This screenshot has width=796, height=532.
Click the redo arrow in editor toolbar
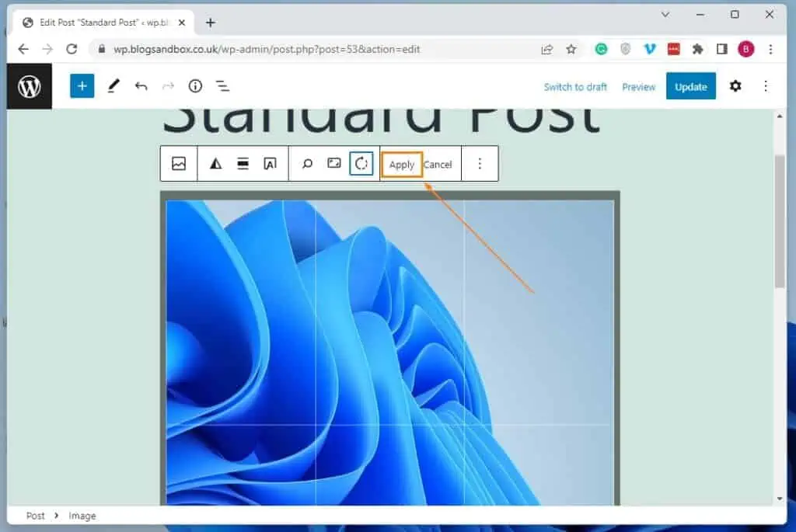click(168, 86)
